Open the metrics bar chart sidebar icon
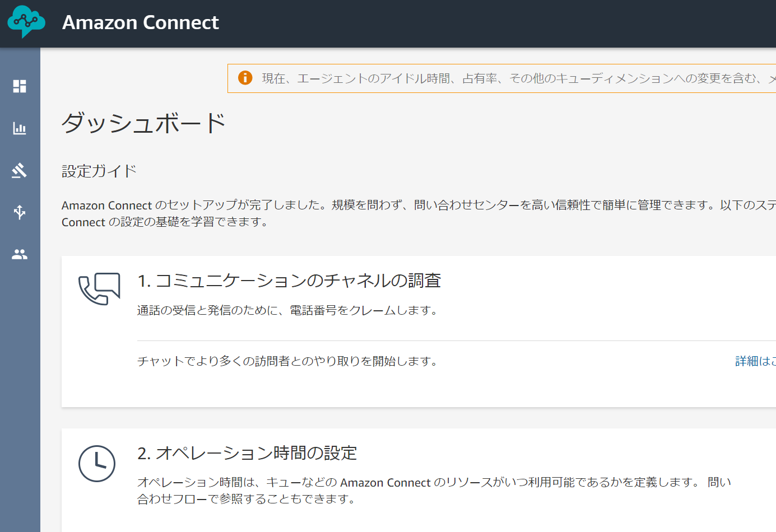The height and width of the screenshot is (532, 776). pyautogui.click(x=20, y=128)
